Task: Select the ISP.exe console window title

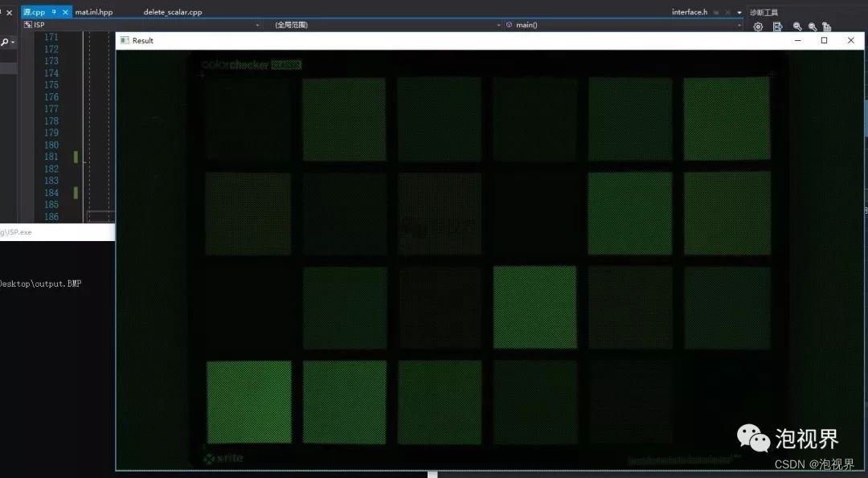Action: [17, 232]
